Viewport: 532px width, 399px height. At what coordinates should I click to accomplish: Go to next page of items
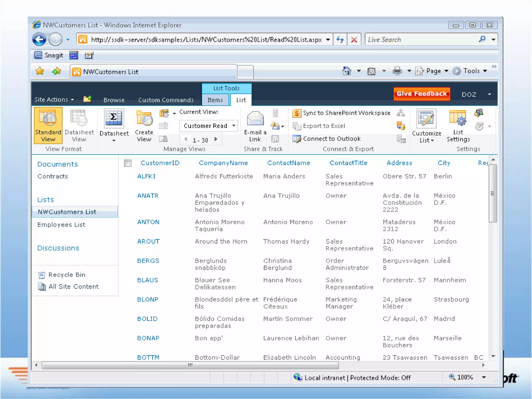coord(216,139)
